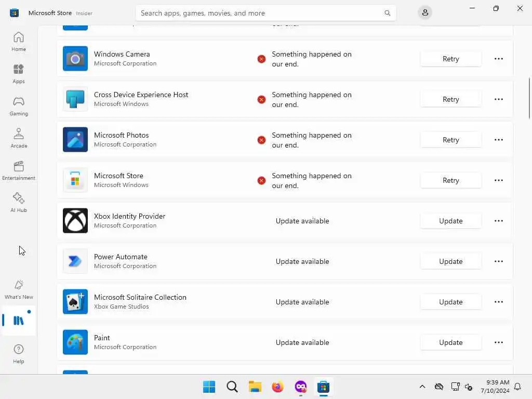Open more options for Microsoft Photos

498,140
